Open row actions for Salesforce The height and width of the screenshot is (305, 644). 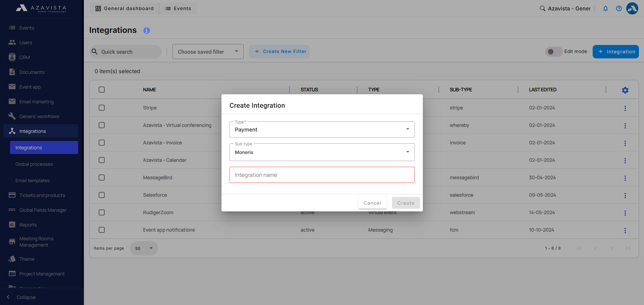[x=625, y=196]
